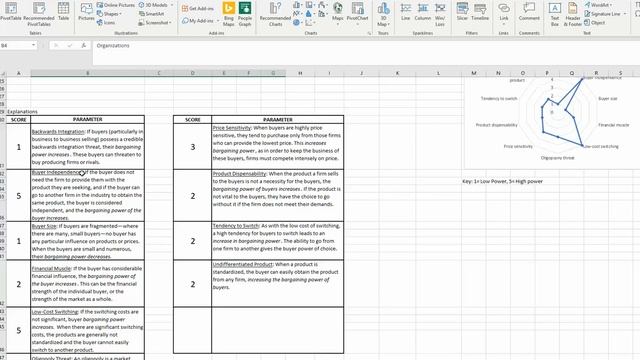640x360 pixels.
Task: Open the My Add-ins dropdown
Action: point(200,20)
